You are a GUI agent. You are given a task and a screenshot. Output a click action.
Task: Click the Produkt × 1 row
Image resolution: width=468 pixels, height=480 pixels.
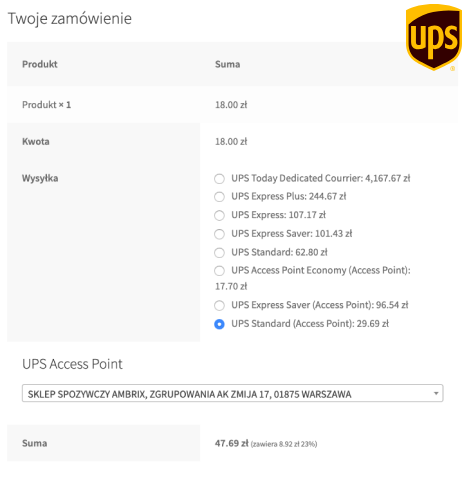coord(232,105)
